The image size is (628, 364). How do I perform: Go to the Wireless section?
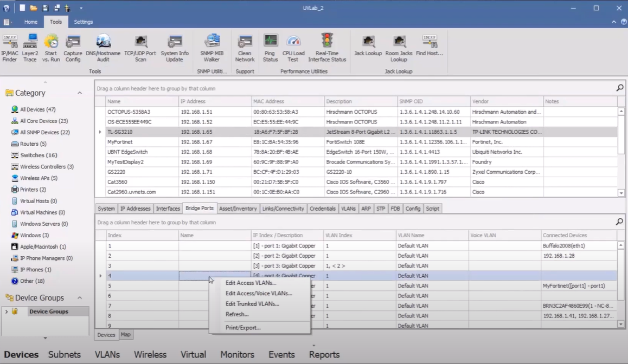pos(150,354)
